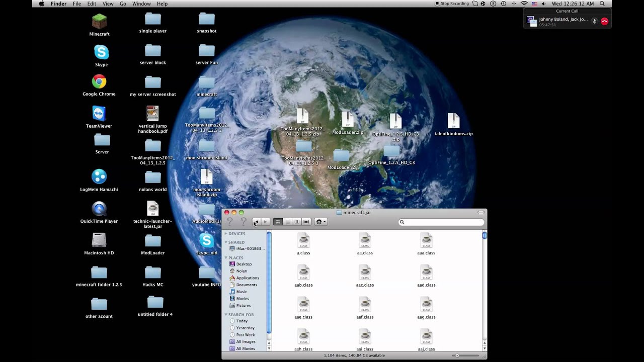Collapse the SHARED sidebar section
This screenshot has width=644, height=362.
pos(226,242)
